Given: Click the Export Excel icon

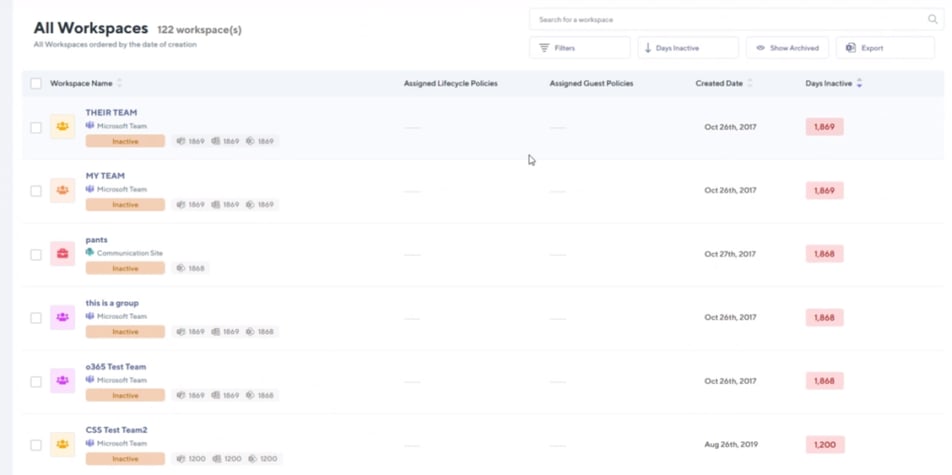Looking at the screenshot, I should [851, 48].
